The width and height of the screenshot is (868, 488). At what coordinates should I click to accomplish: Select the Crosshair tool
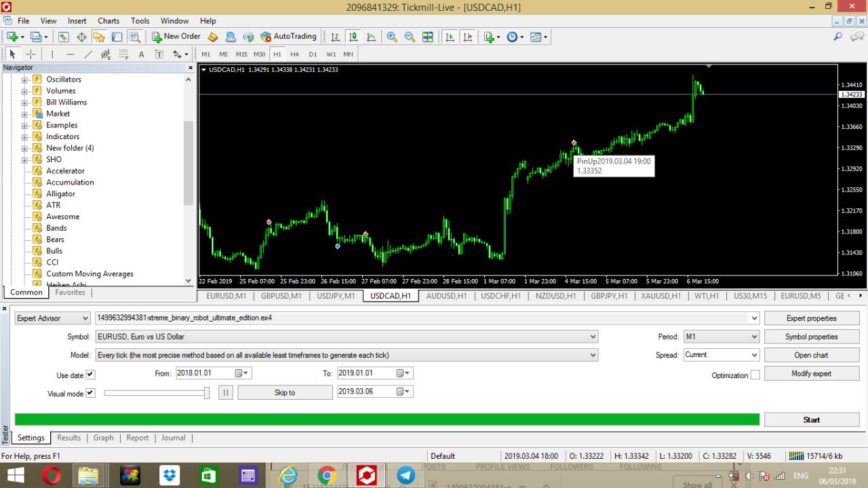[31, 54]
